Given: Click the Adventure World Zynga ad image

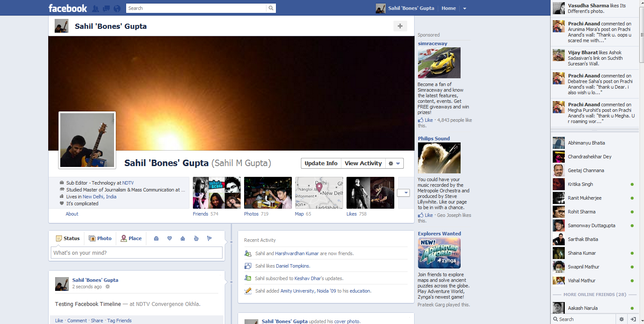Looking at the screenshot, I should tap(439, 253).
